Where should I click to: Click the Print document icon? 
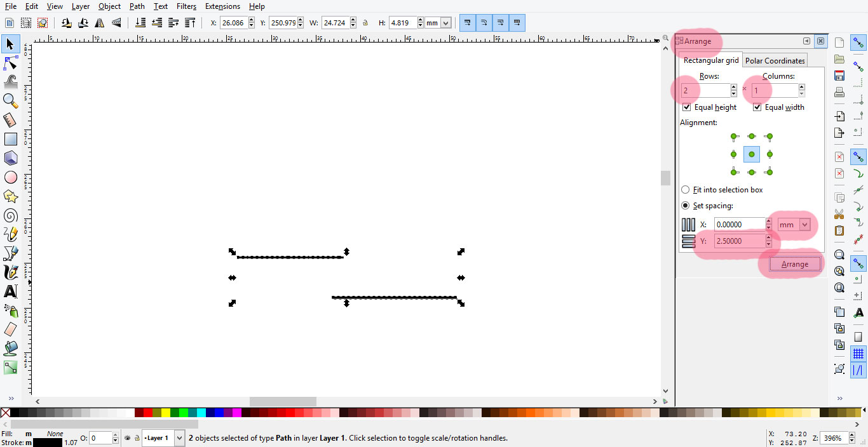point(839,92)
